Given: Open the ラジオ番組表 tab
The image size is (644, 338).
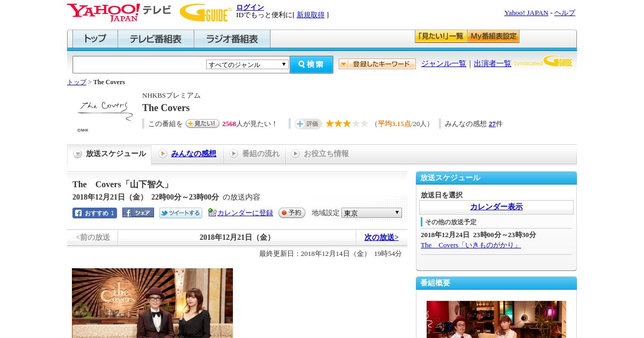Looking at the screenshot, I should pos(232,39).
